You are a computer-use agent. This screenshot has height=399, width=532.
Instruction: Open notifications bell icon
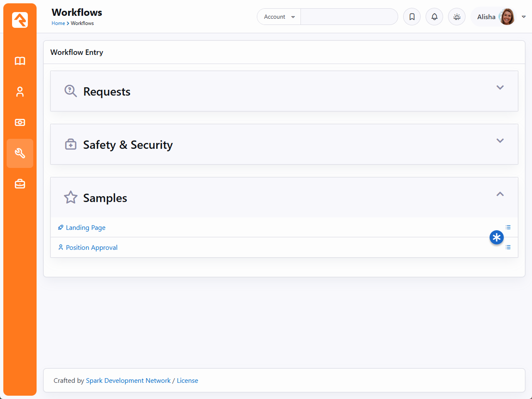pyautogui.click(x=434, y=17)
